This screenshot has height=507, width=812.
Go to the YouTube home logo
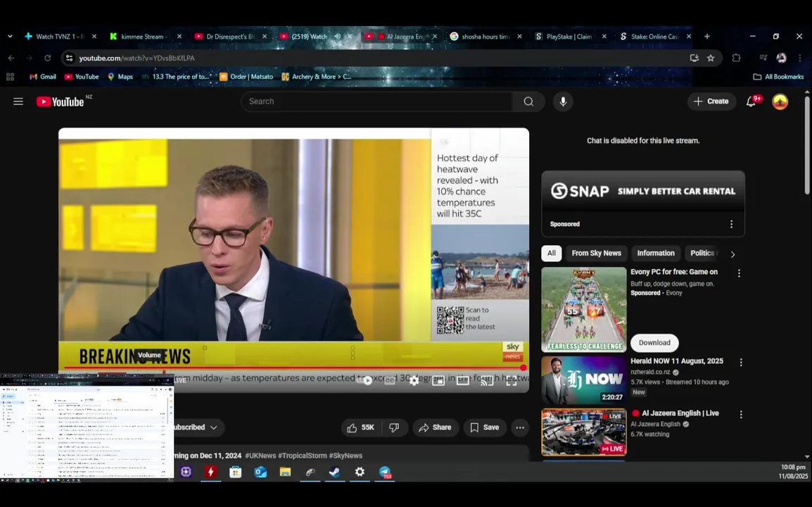tap(60, 101)
